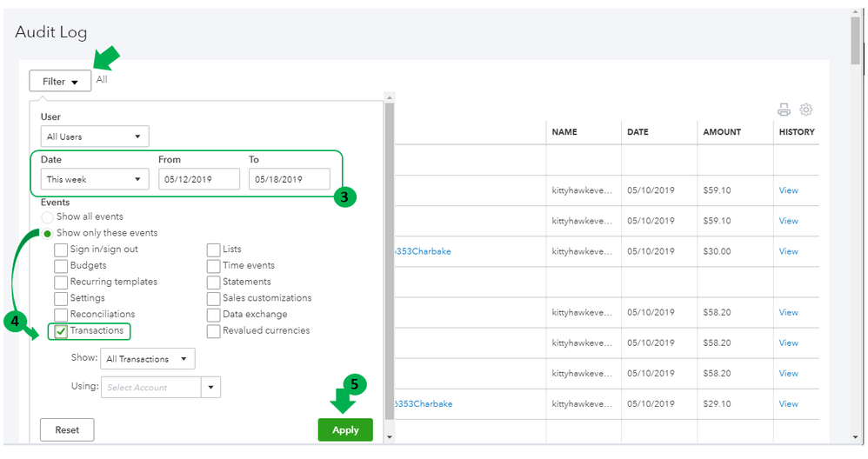Viewport: 868px width, 459px height.
Task: Open table settings gear icon
Action: point(806,110)
